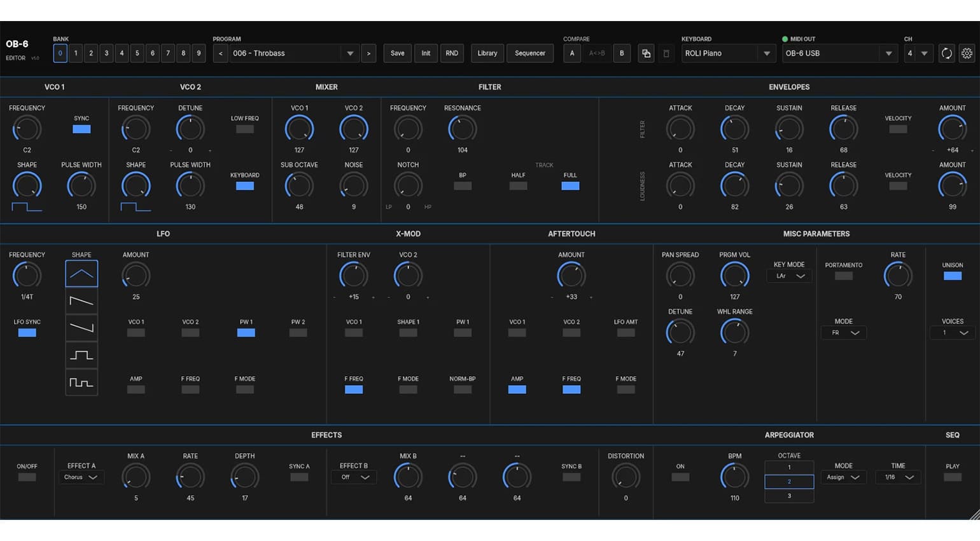Toggle Aftertouch Amp destination
Image resolution: width=980 pixels, height=541 pixels.
coord(517,390)
